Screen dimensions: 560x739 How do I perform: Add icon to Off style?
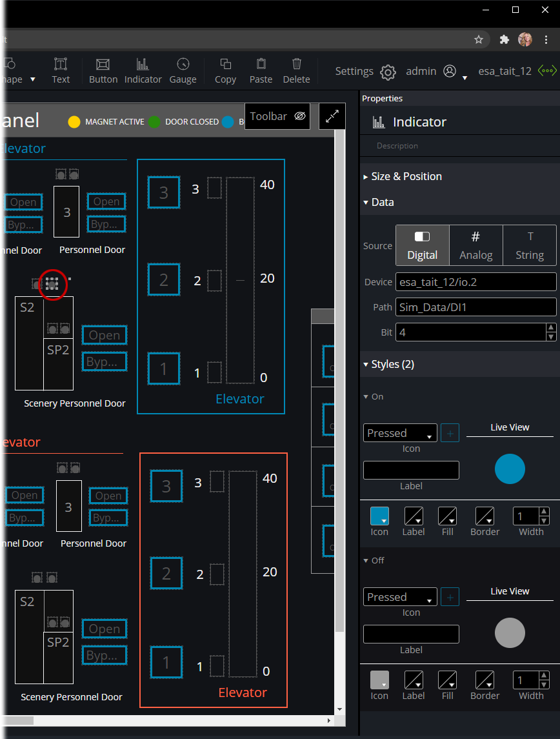point(450,597)
